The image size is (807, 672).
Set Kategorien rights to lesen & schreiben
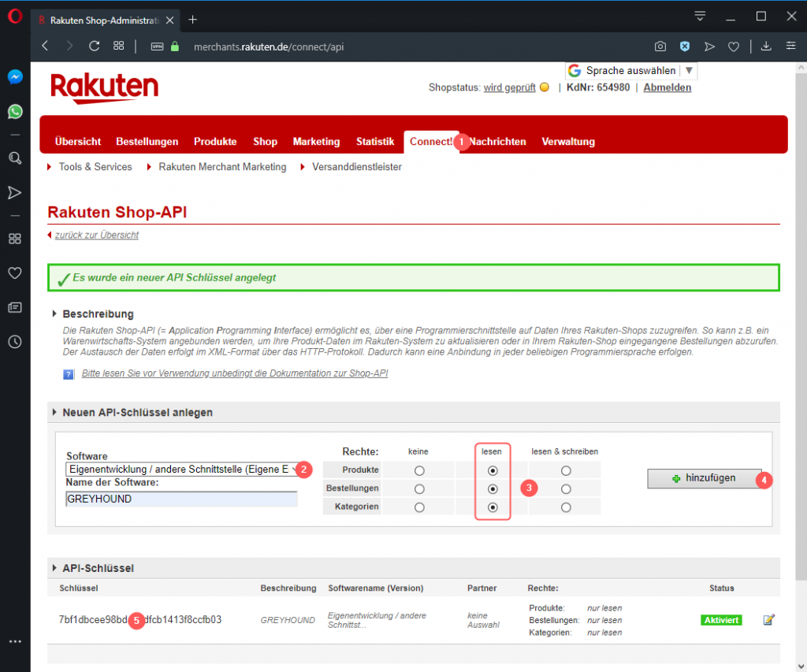pos(566,508)
